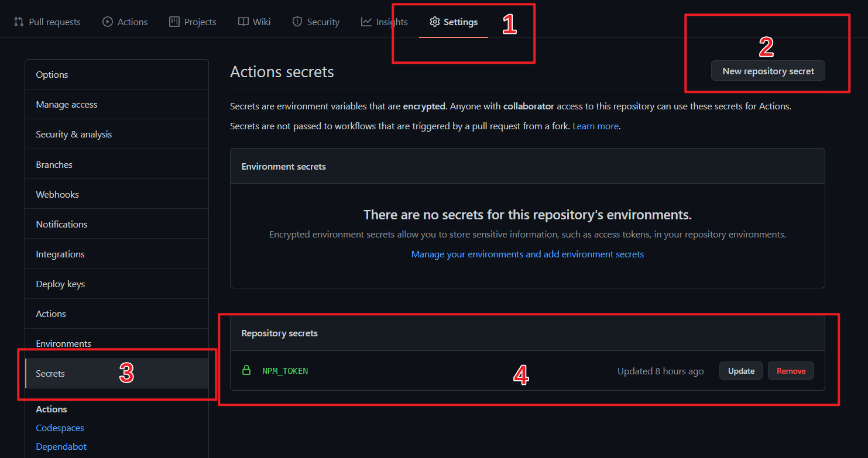Create a New repository secret
The image size is (868, 458).
(x=768, y=71)
